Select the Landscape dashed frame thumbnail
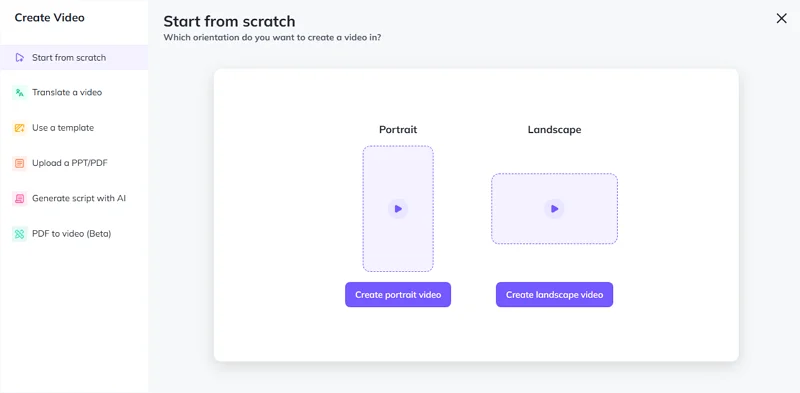 (x=554, y=209)
